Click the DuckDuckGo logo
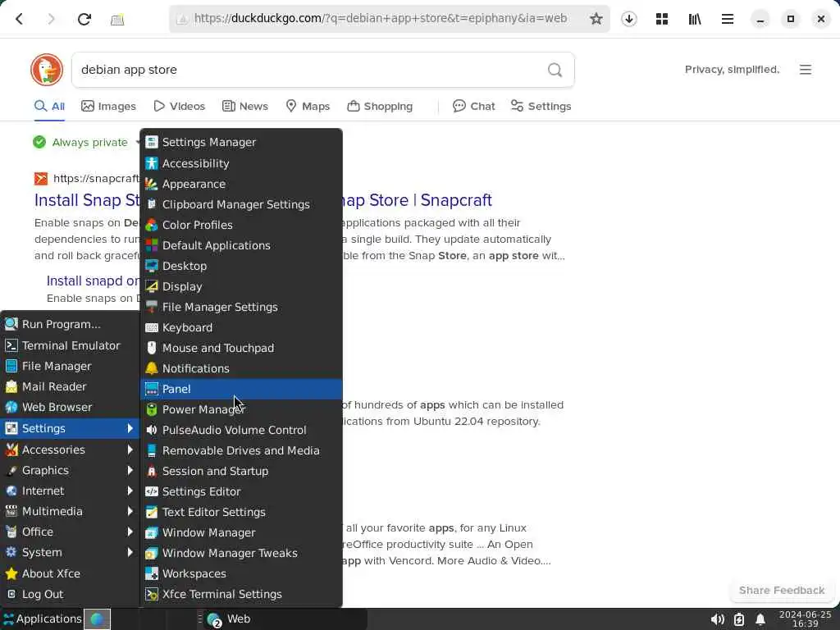 pos(47,70)
